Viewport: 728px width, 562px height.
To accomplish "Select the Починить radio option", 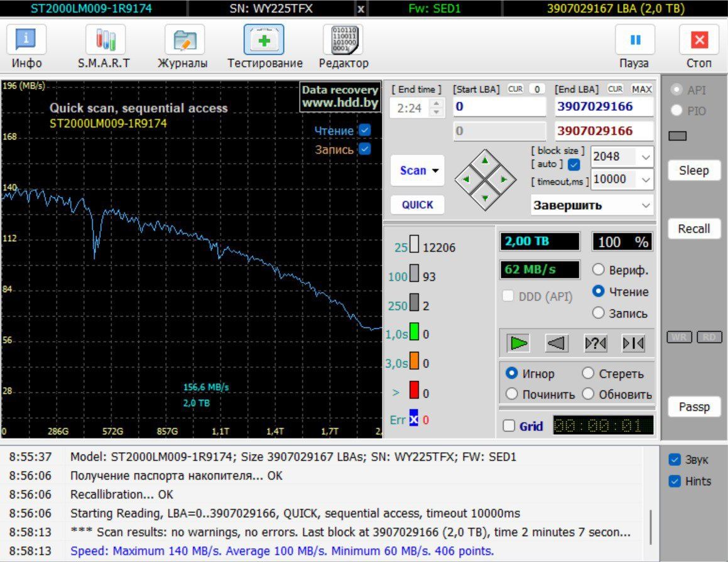I will [x=512, y=394].
